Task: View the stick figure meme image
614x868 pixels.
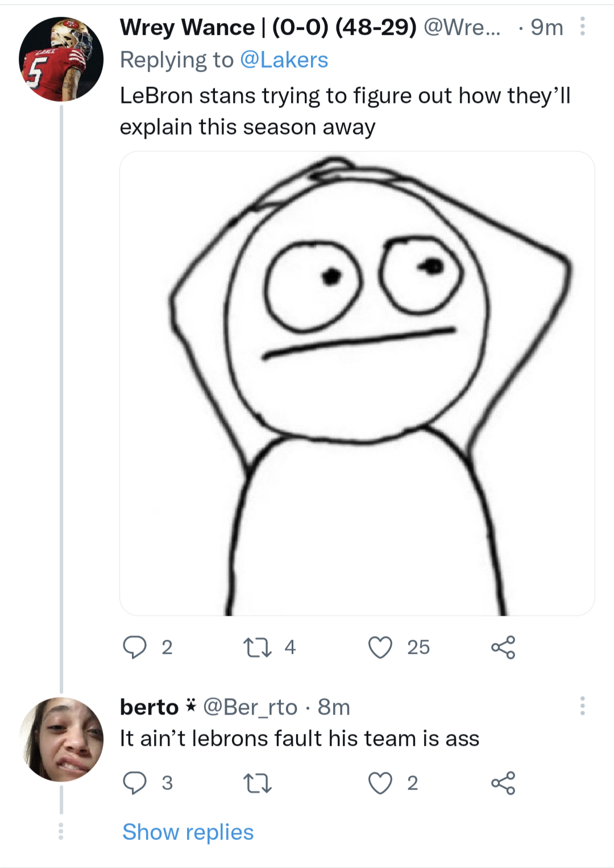Action: [x=357, y=383]
